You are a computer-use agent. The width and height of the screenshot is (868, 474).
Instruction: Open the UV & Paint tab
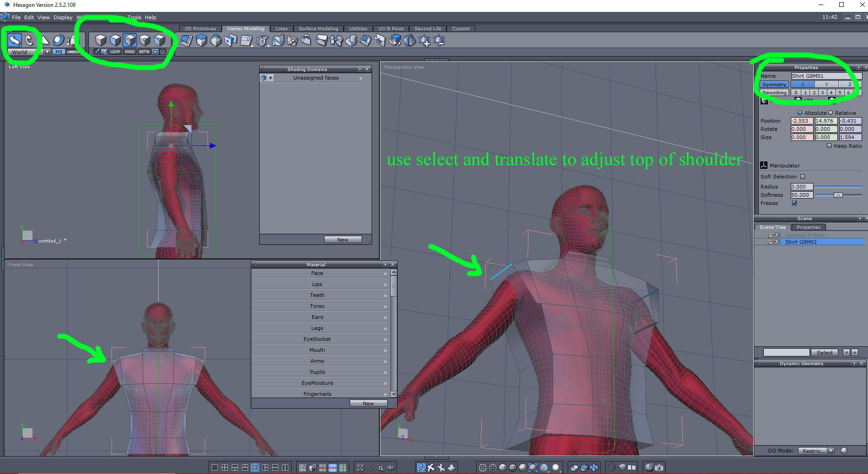point(391,28)
